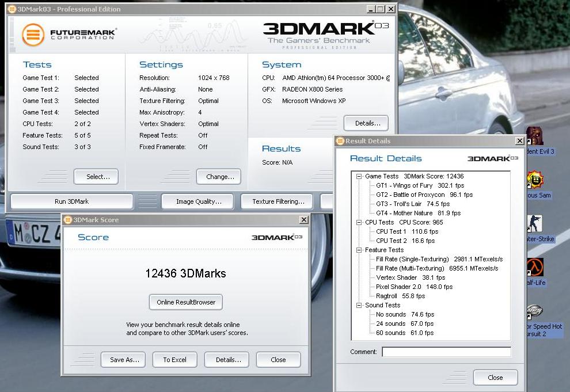
Task: Click AMD Athlon 64 Processor CPU text
Action: pos(336,78)
